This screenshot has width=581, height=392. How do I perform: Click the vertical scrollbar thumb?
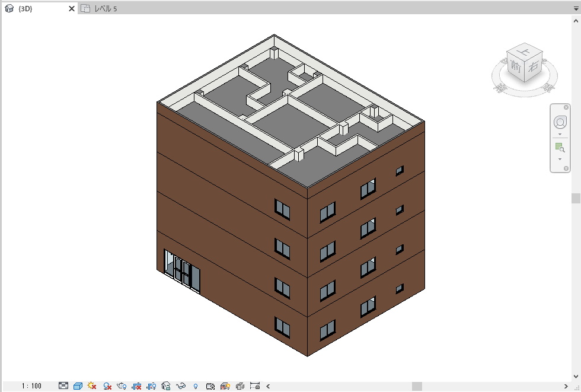tap(576, 198)
